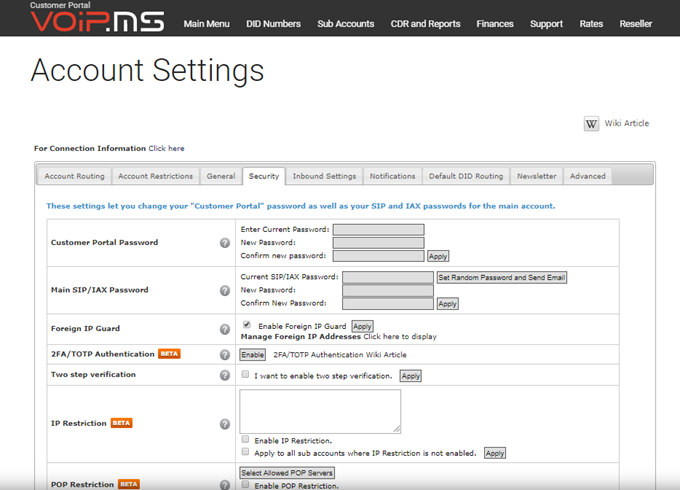Switch to Default DID Routing tab
This screenshot has width=680, height=490.
tap(466, 176)
